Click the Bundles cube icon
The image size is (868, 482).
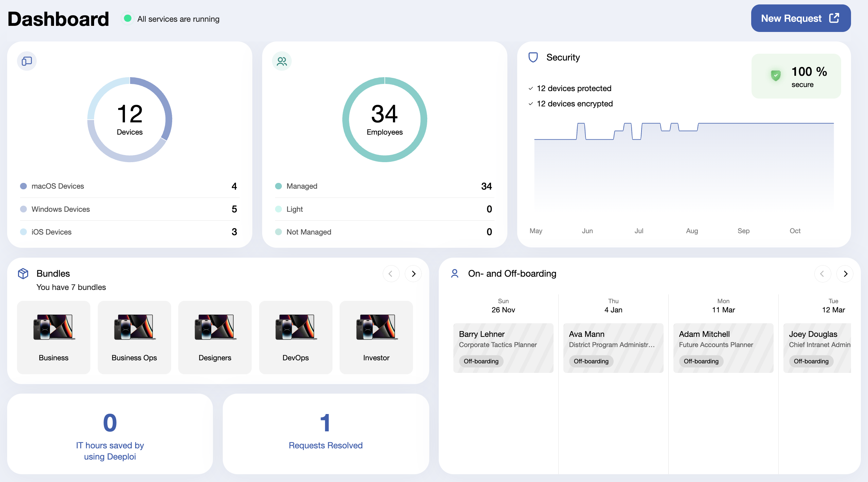coord(23,274)
